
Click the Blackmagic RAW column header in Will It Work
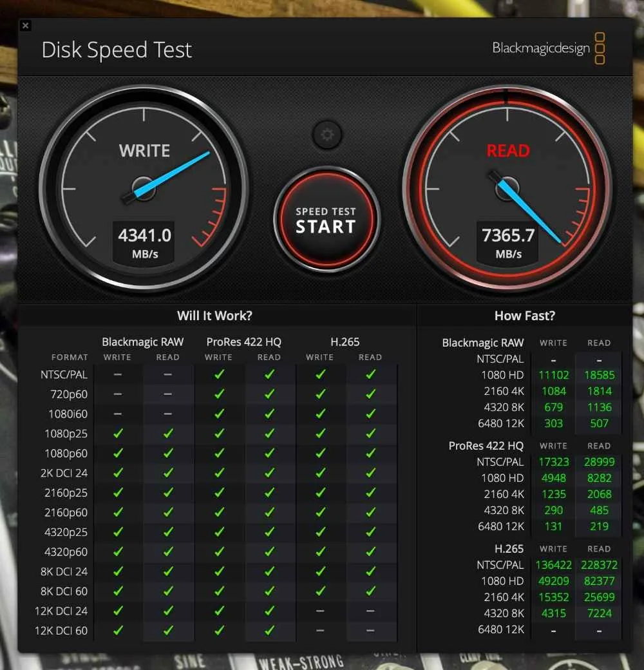pos(142,342)
